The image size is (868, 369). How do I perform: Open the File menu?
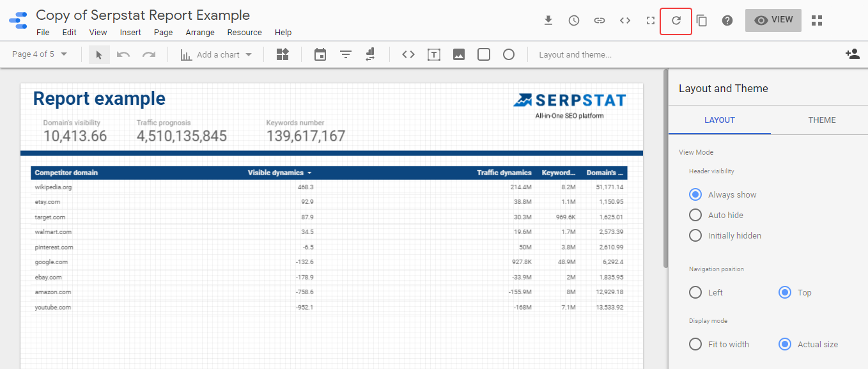[43, 32]
